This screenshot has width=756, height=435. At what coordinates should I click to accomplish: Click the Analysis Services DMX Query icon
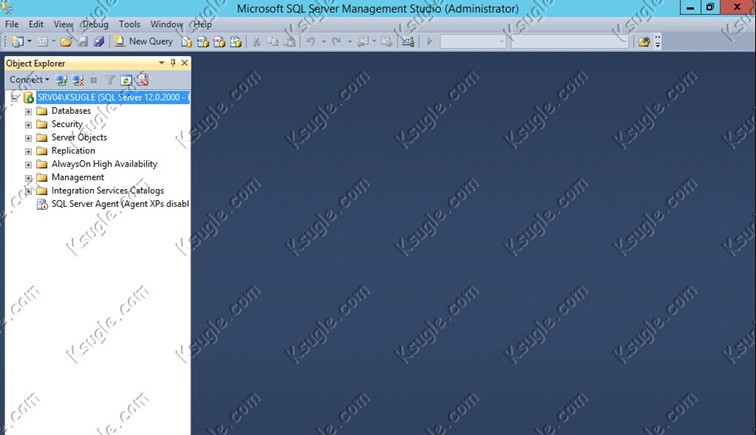(x=219, y=42)
